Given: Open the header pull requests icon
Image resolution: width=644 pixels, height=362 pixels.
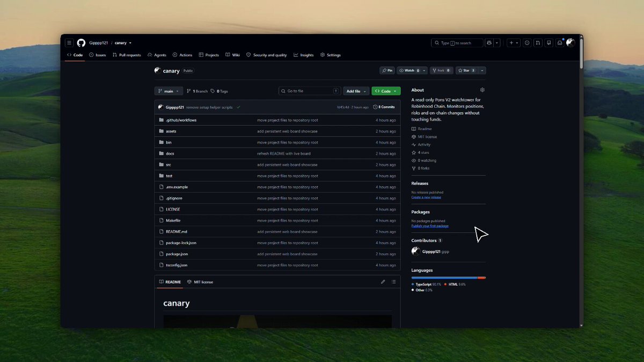Looking at the screenshot, I should click(x=537, y=43).
